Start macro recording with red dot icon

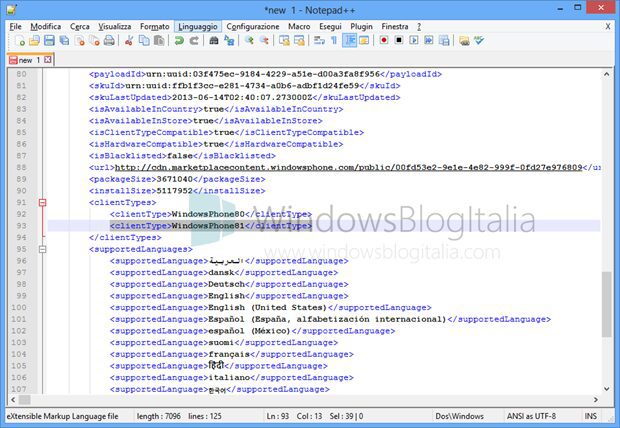pyautogui.click(x=384, y=40)
